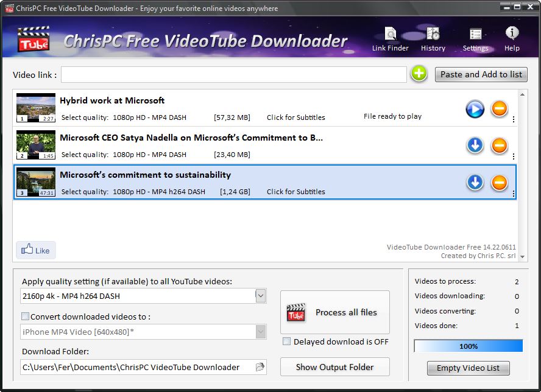
Task: Click the green plus add-link icon
Action: click(x=419, y=74)
